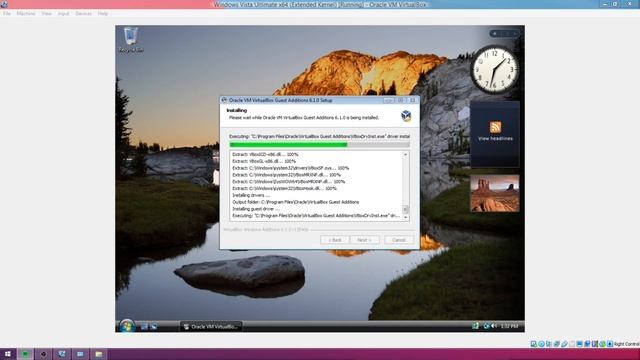Click the Vista tray clock time
The width and height of the screenshot is (640, 360).
(x=509, y=326)
